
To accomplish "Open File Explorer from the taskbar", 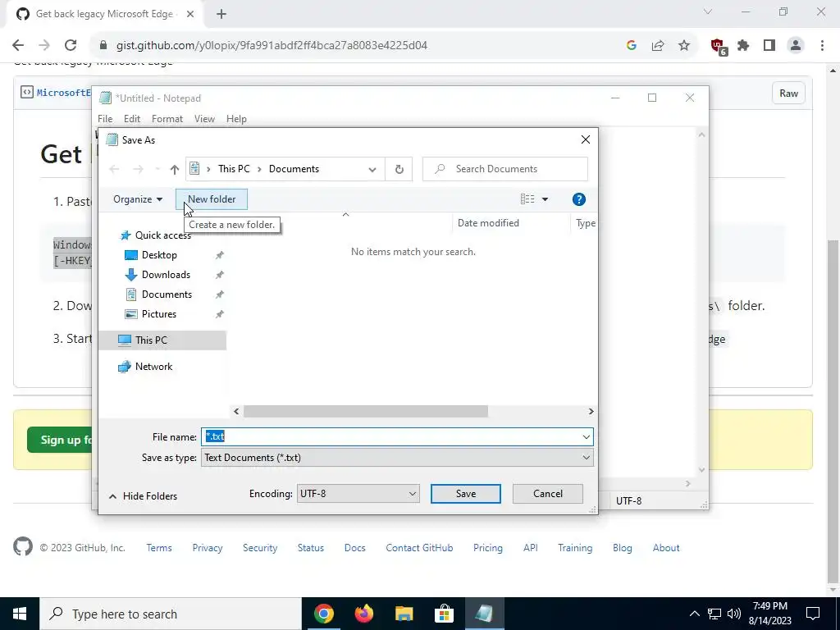I will [x=404, y=614].
